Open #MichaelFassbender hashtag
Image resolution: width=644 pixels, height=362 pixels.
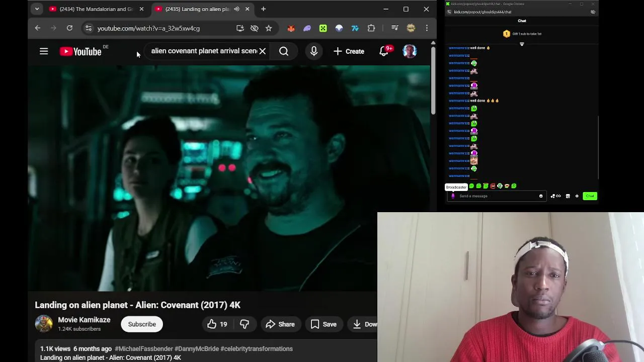pyautogui.click(x=143, y=348)
